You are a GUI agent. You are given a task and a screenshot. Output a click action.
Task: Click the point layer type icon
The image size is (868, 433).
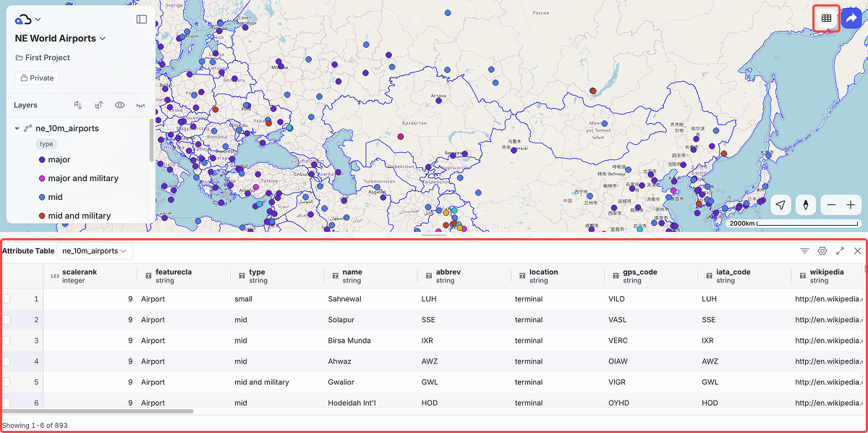[27, 128]
